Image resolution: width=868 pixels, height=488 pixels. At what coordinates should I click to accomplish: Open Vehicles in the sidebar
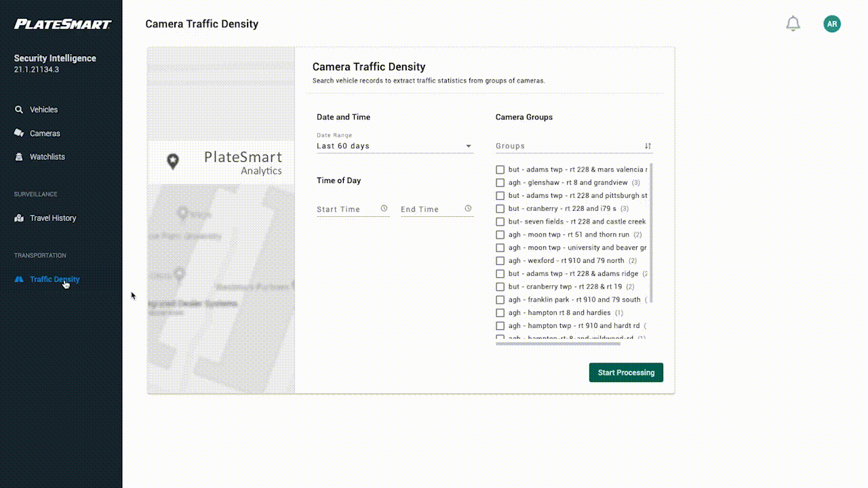[43, 110]
